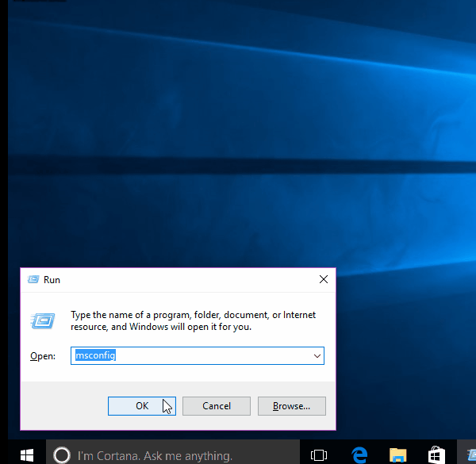Click the 'Open:' label

pos(43,357)
